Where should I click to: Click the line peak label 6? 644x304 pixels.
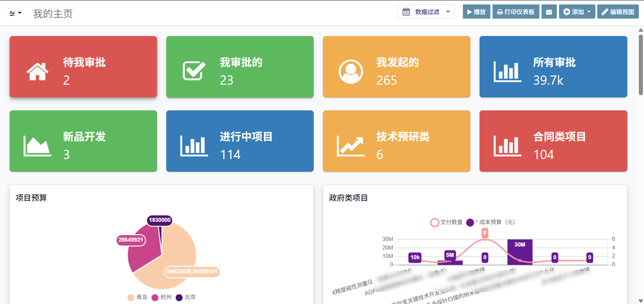click(x=485, y=233)
